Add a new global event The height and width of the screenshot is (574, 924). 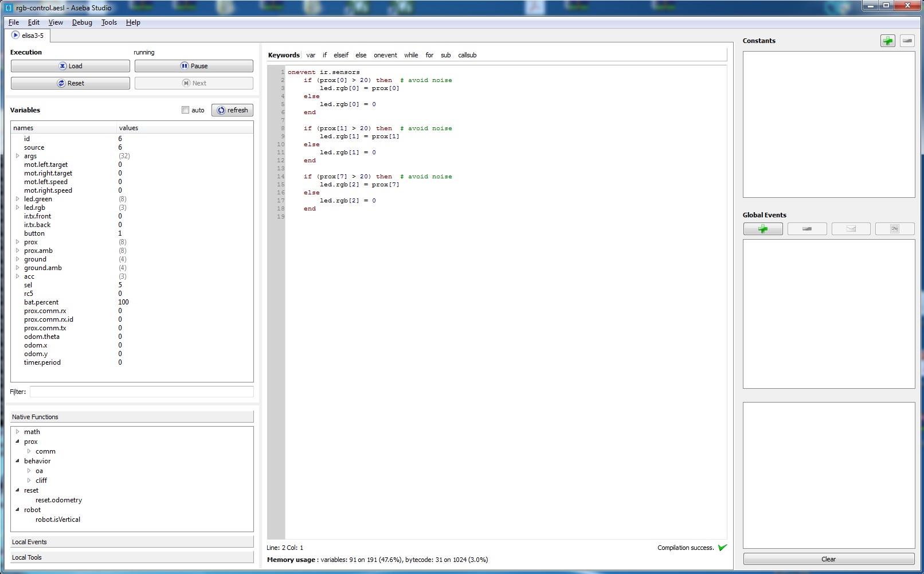point(763,229)
